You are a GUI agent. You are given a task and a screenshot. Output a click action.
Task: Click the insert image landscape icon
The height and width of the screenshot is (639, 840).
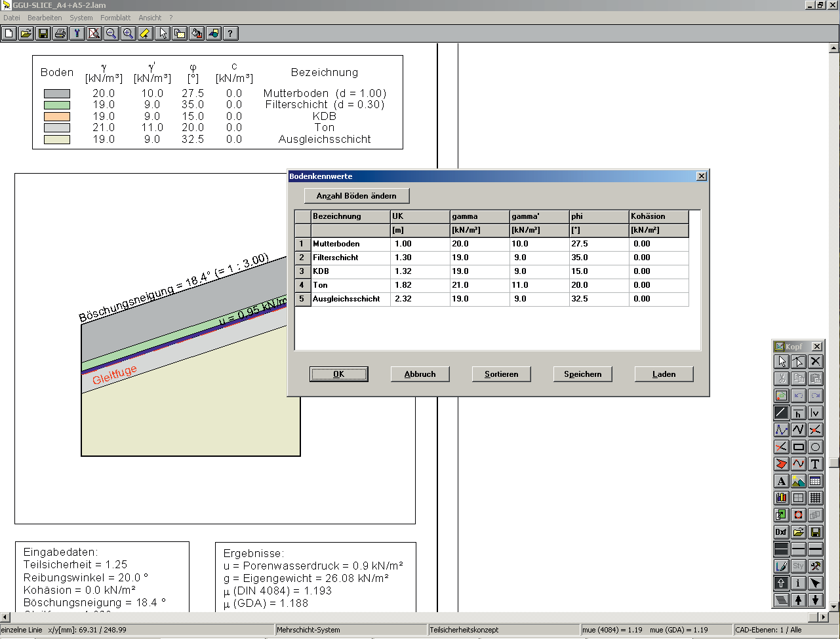point(799,481)
